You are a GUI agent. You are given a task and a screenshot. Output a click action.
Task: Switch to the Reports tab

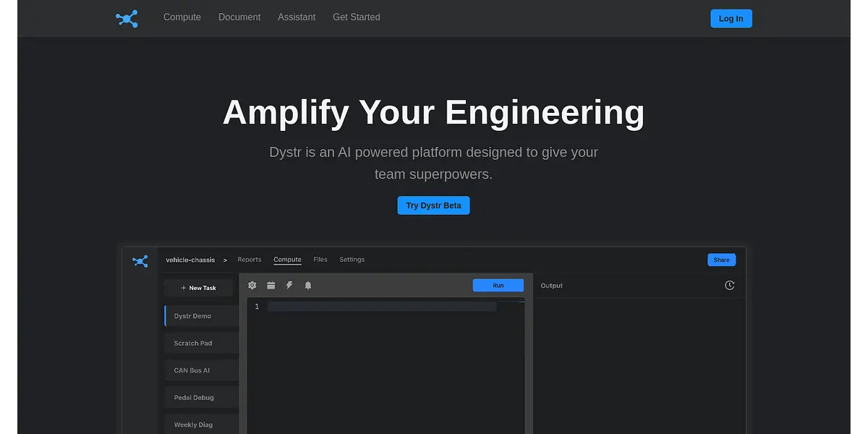pyautogui.click(x=250, y=260)
